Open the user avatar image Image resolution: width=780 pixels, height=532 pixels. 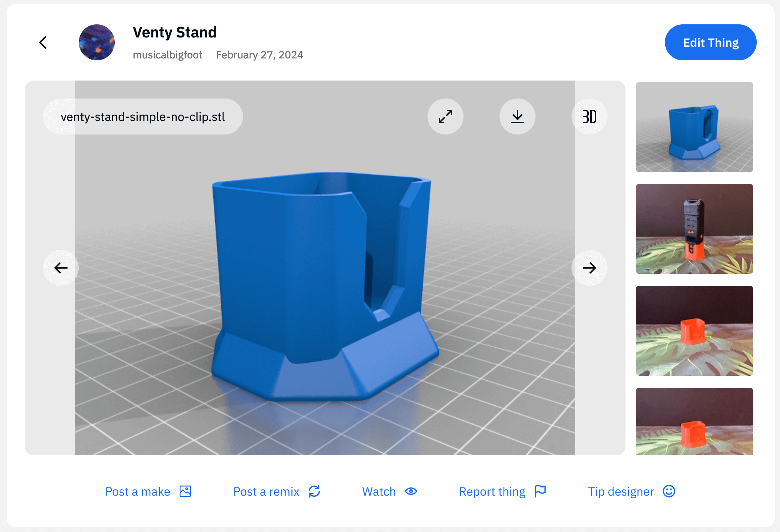pos(97,42)
